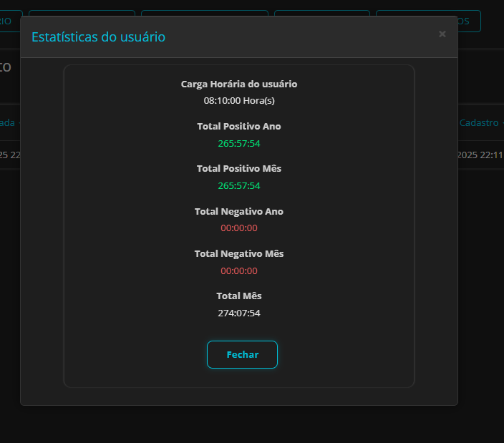Click the 'Carga Horária do usuário' label

click(238, 84)
